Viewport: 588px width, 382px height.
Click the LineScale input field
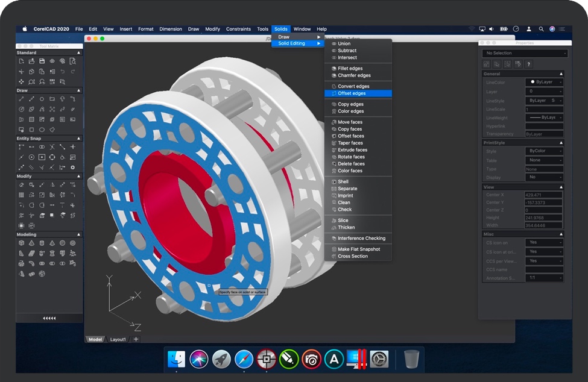click(545, 110)
